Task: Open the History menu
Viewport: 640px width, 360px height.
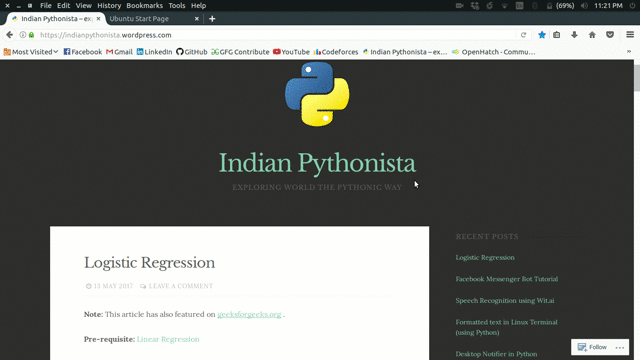Action: pos(109,6)
